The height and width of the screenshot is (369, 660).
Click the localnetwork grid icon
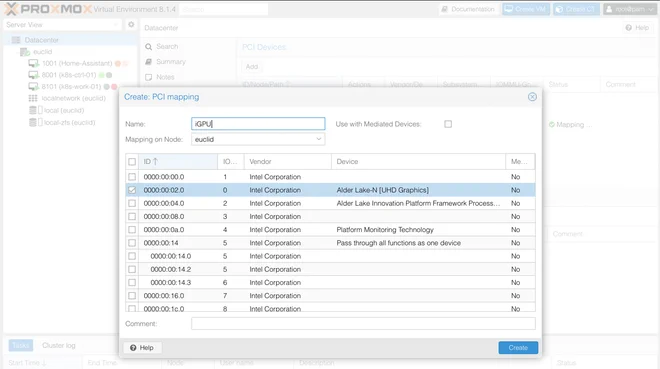pos(33,98)
